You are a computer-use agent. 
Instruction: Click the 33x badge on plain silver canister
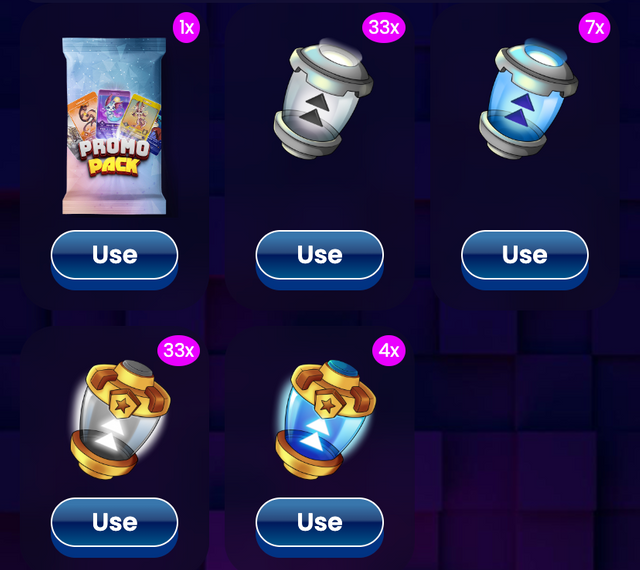(x=384, y=27)
